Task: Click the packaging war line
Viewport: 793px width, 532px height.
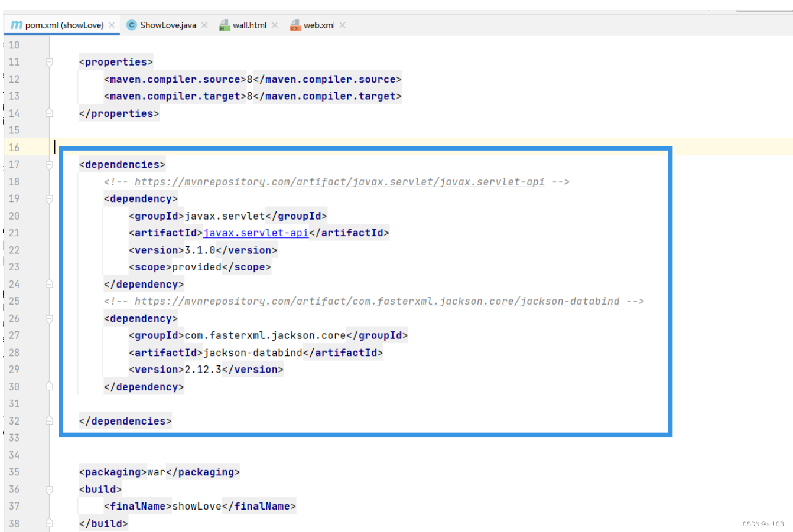Action: pos(160,472)
